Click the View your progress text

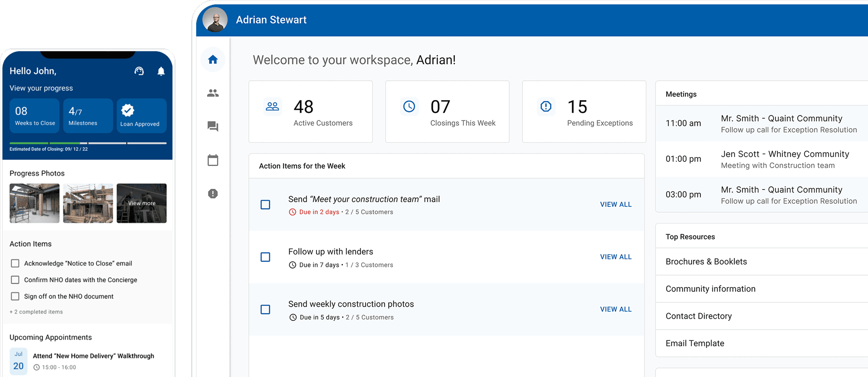click(41, 88)
